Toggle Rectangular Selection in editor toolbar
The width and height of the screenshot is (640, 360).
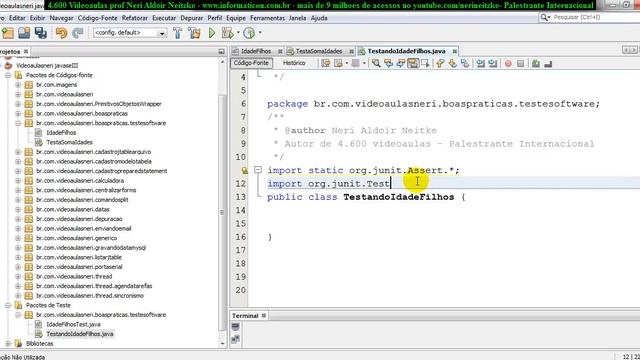click(x=425, y=63)
